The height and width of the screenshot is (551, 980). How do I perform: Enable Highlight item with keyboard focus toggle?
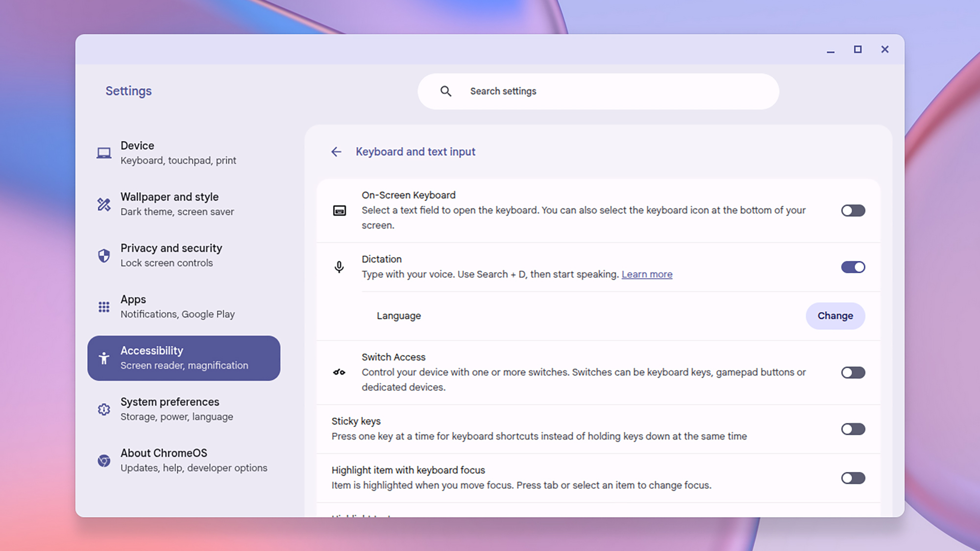(853, 478)
